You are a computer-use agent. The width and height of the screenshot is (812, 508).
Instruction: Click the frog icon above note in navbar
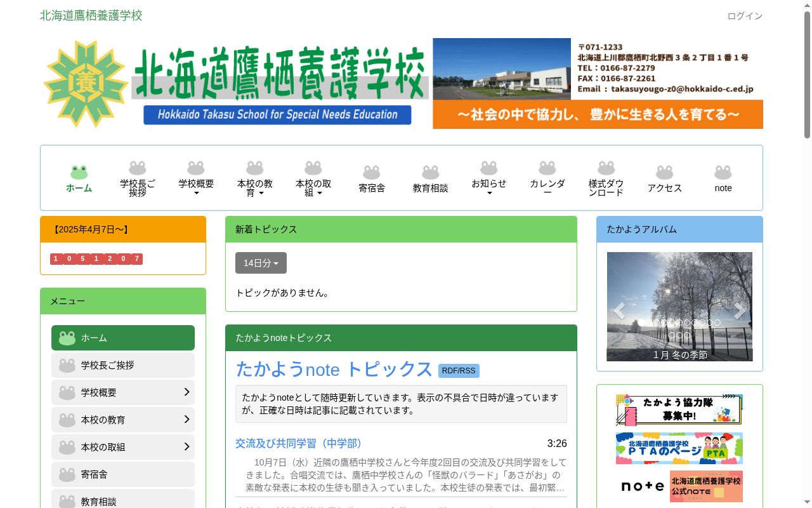[x=723, y=172]
